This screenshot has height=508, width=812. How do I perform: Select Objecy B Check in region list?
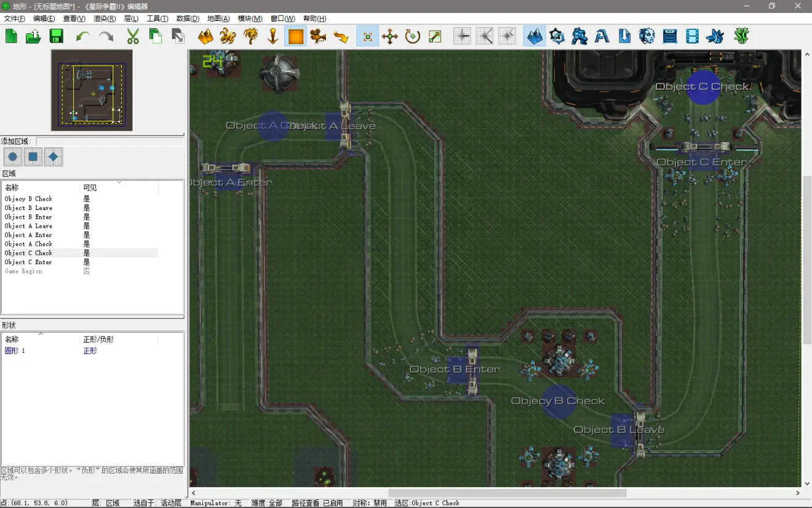pos(80,199)
